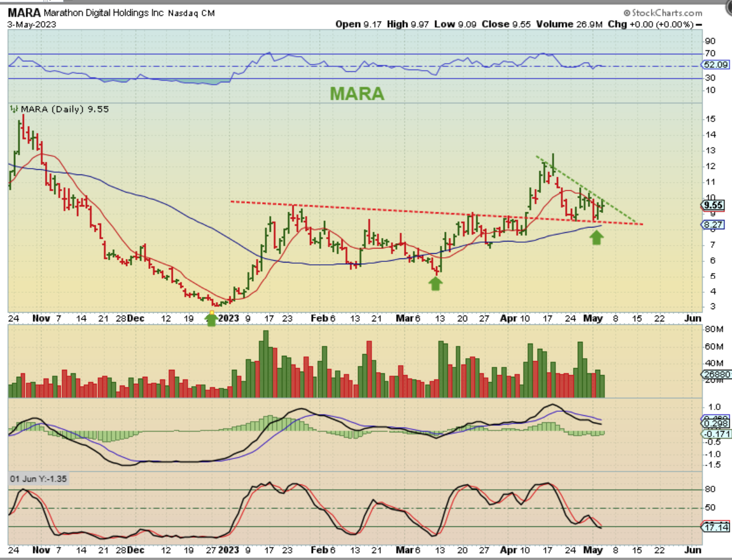Image resolution: width=732 pixels, height=560 pixels.
Task: Click the 9.55 last price tag on the price axis
Action: point(713,205)
